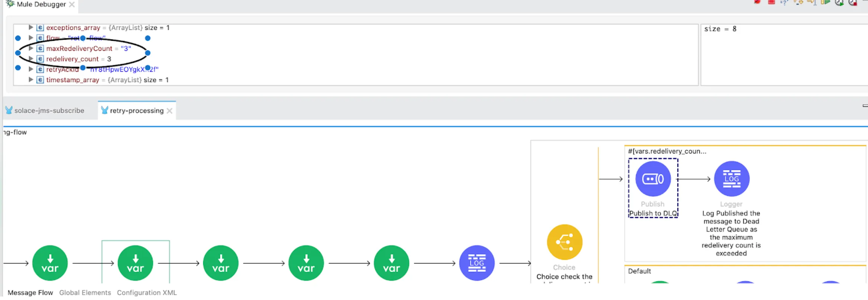This screenshot has height=300, width=868.
Task: Expand the exceptions_array variable
Action: [31, 27]
